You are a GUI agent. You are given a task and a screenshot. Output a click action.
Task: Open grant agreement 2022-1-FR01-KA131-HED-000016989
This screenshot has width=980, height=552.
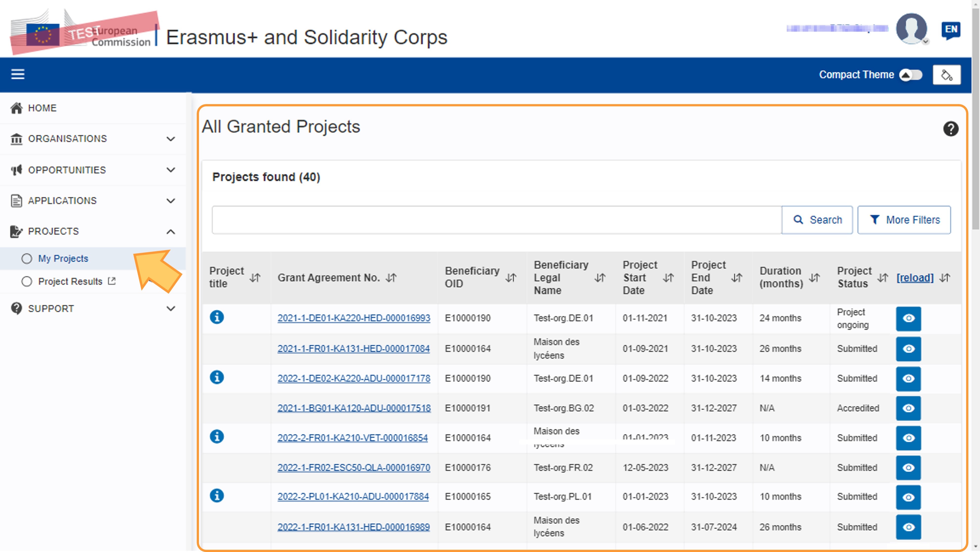[x=353, y=527]
